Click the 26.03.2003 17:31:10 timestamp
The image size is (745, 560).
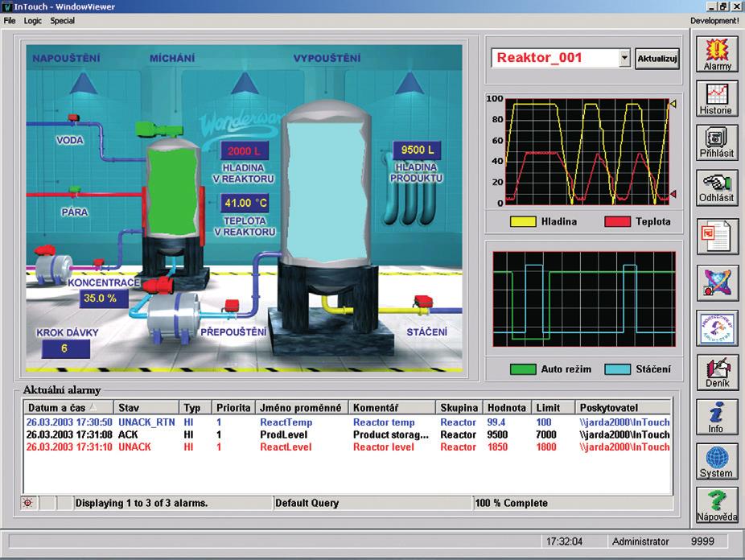coord(69,447)
